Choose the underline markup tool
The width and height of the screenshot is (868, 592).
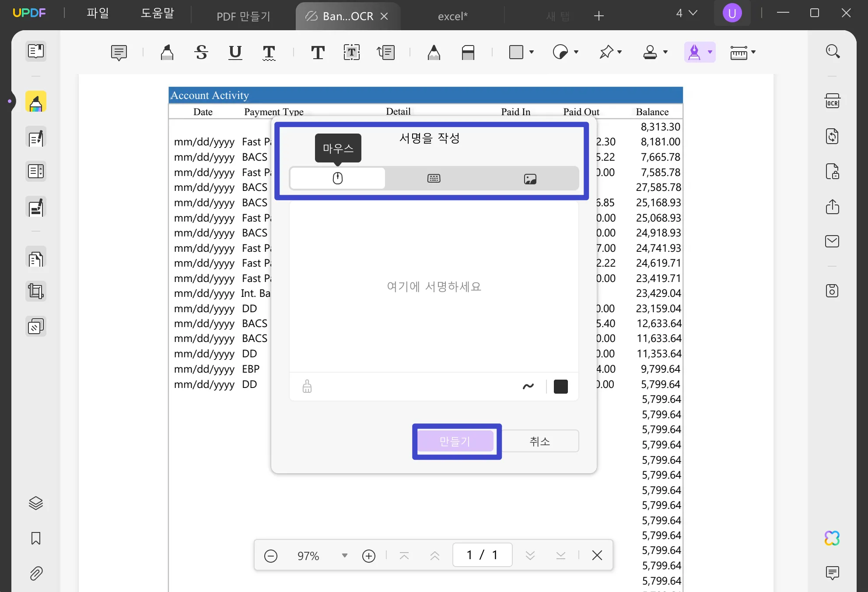(x=235, y=53)
